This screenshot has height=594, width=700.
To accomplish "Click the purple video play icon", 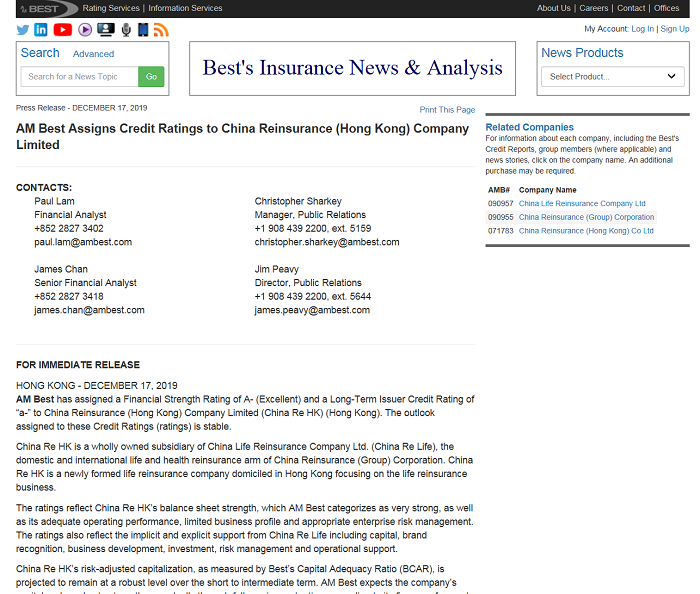I will [85, 30].
